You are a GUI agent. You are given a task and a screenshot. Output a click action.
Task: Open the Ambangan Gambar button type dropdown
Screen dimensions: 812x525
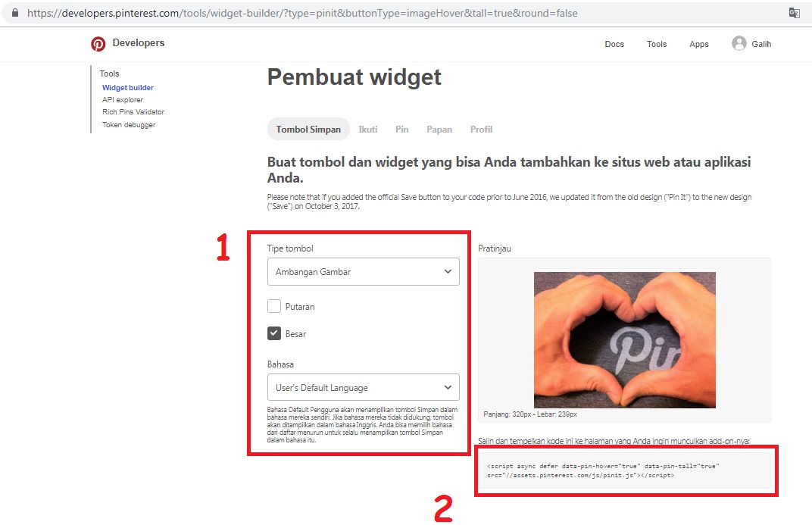point(363,271)
